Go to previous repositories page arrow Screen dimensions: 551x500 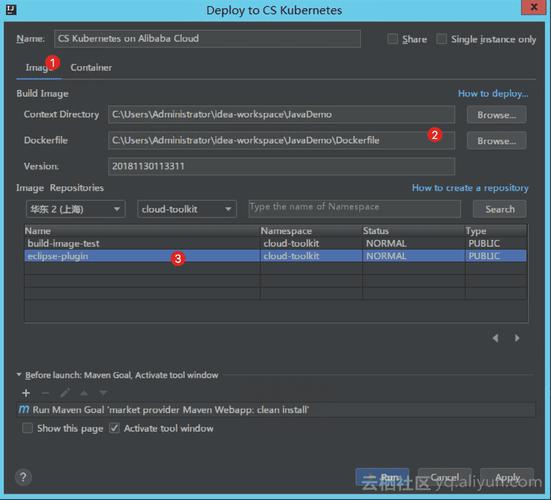click(495, 338)
